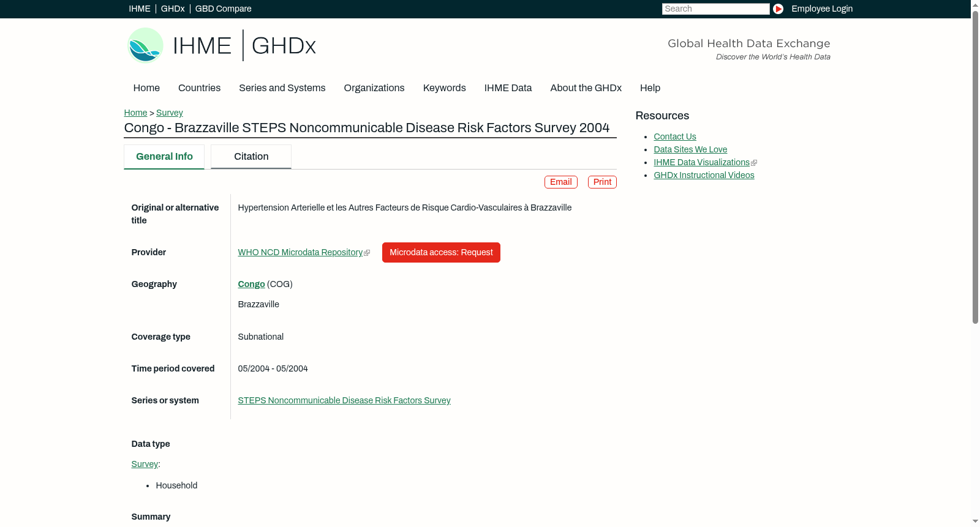This screenshot has width=980, height=527.
Task: Open GHDx Instructional Videos link
Action: pos(704,176)
